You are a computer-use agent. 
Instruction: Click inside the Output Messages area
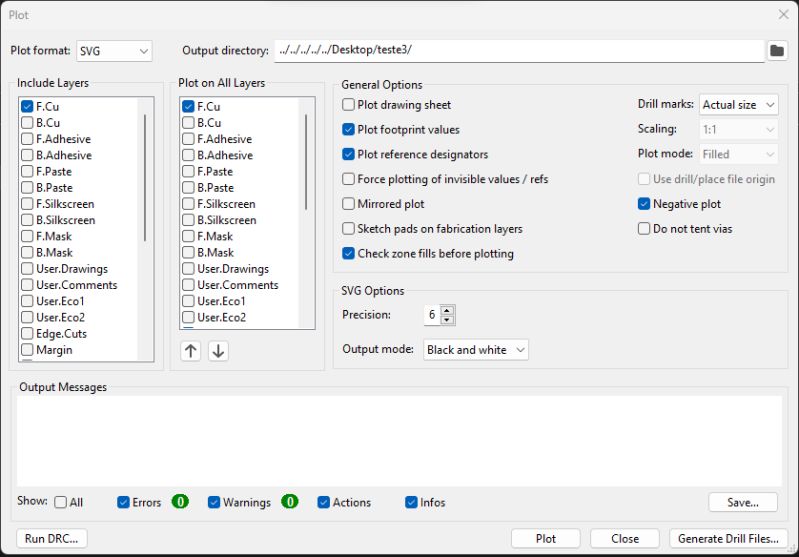(x=400, y=441)
